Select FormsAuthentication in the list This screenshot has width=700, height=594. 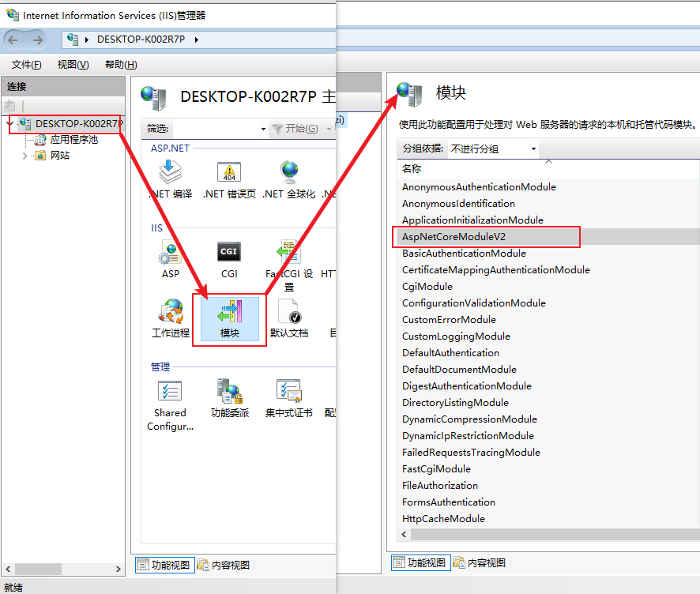pos(448,502)
